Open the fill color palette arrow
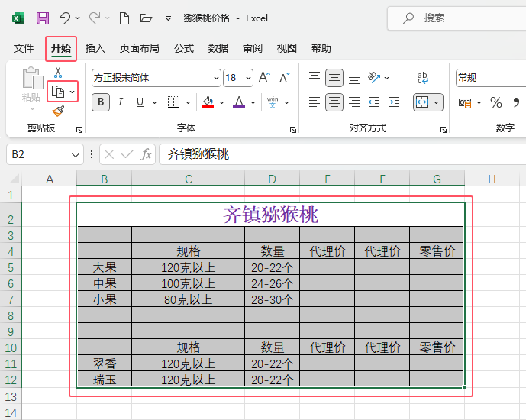This screenshot has height=420, width=526. (221, 102)
